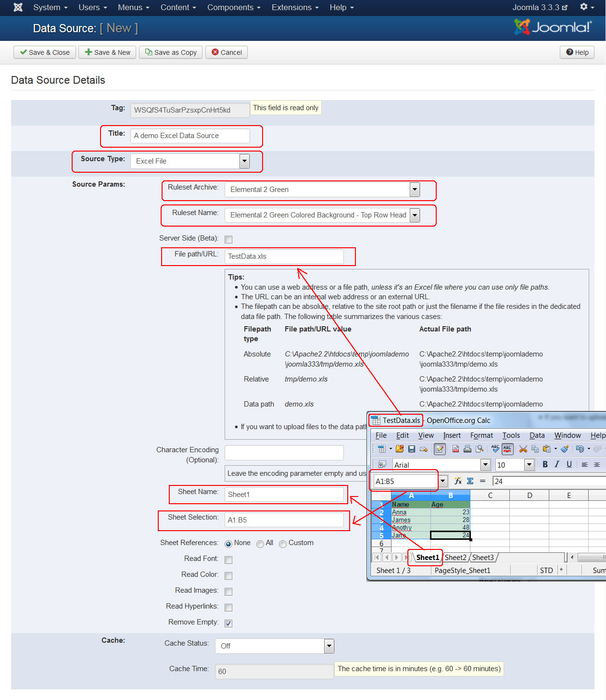Click the Bold formatting icon
This screenshot has width=606, height=700.
click(545, 464)
